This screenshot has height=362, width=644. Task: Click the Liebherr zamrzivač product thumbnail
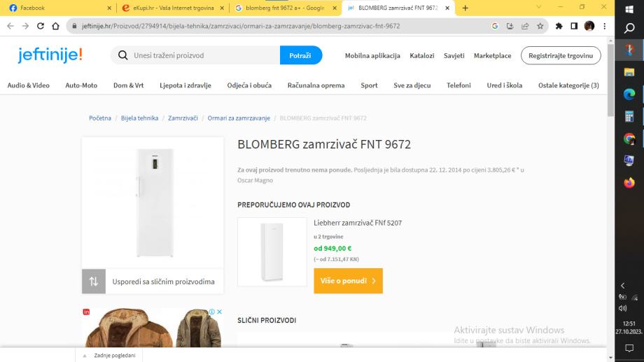(x=272, y=251)
